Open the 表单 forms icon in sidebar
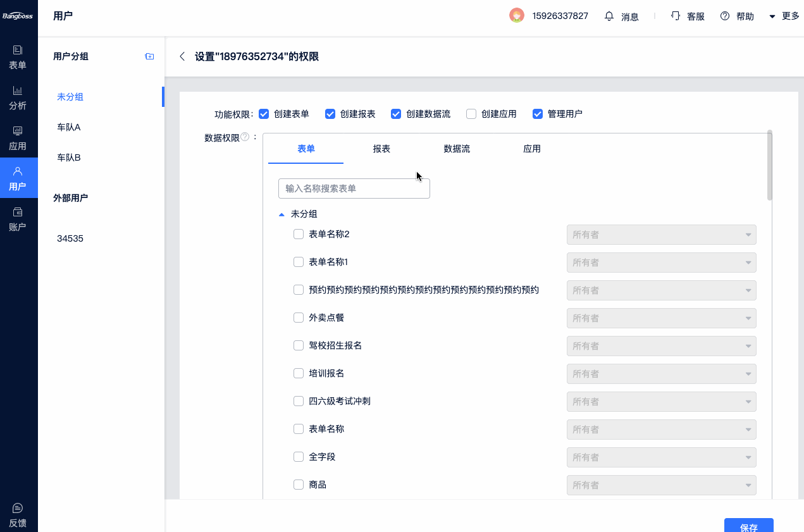 pos(18,51)
